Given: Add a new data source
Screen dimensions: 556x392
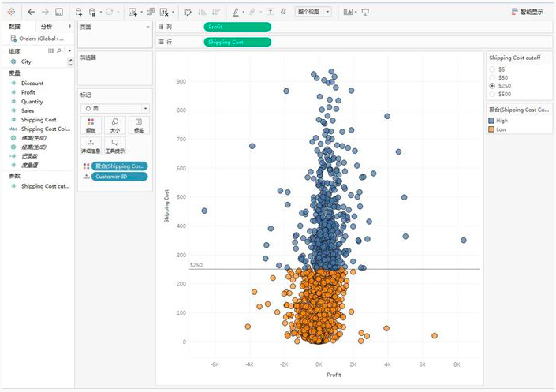Looking at the screenshot, I should click(x=79, y=12).
